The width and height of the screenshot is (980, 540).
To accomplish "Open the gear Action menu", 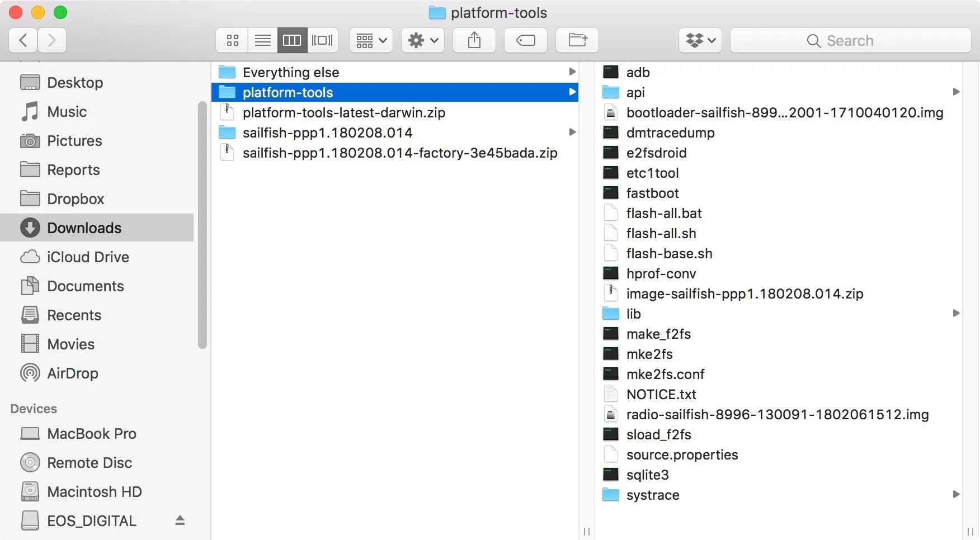I will (x=423, y=40).
